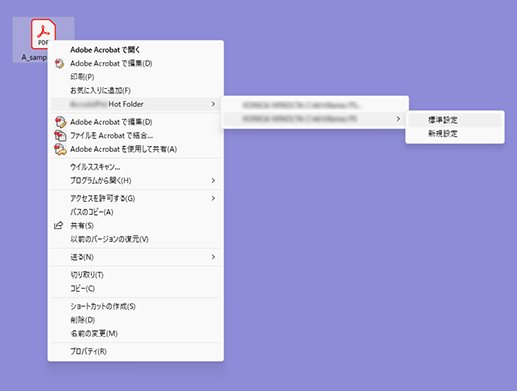Select ショートカットの作成(S)
517x391 pixels.
tap(137, 306)
